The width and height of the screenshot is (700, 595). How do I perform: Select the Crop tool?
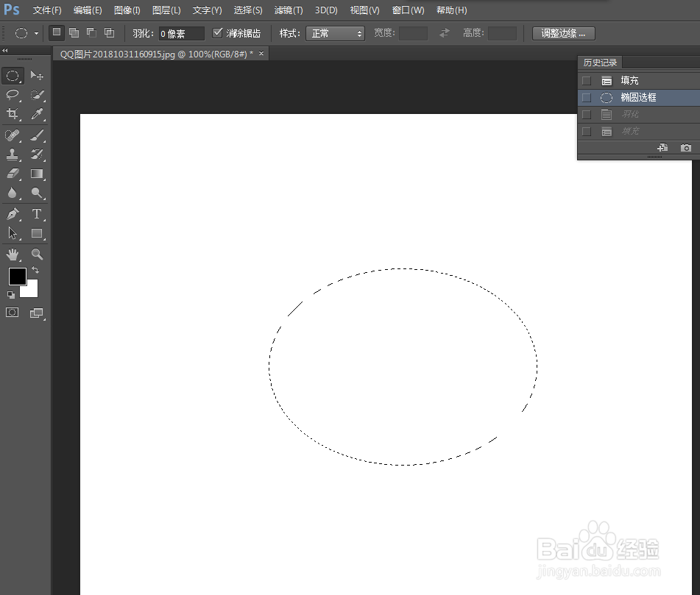(13, 114)
